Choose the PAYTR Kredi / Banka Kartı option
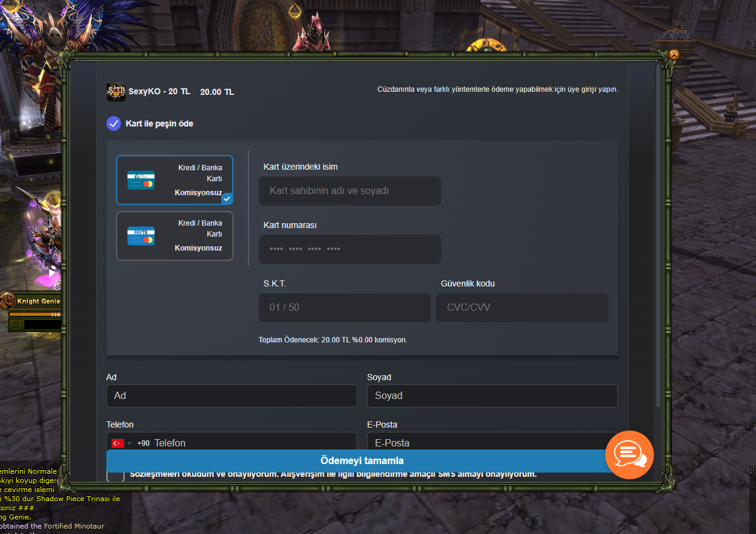Viewport: 756px width, 534px height. [174, 236]
